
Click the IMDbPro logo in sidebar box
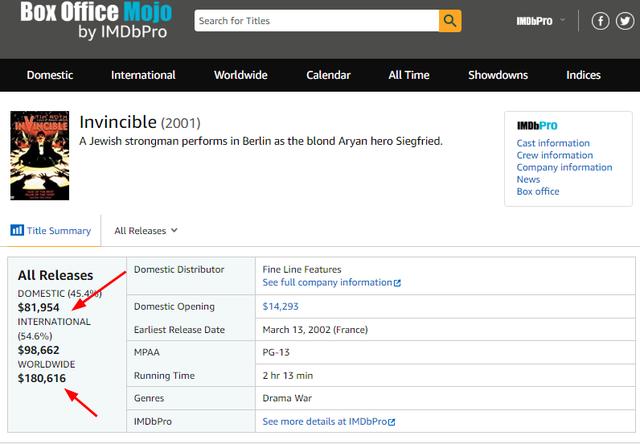coord(537,126)
